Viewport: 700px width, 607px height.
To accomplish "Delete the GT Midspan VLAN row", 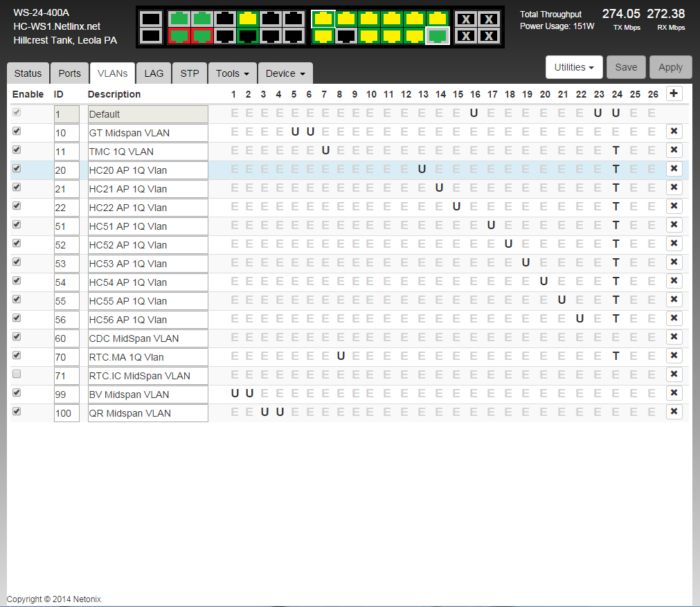I will [x=674, y=132].
